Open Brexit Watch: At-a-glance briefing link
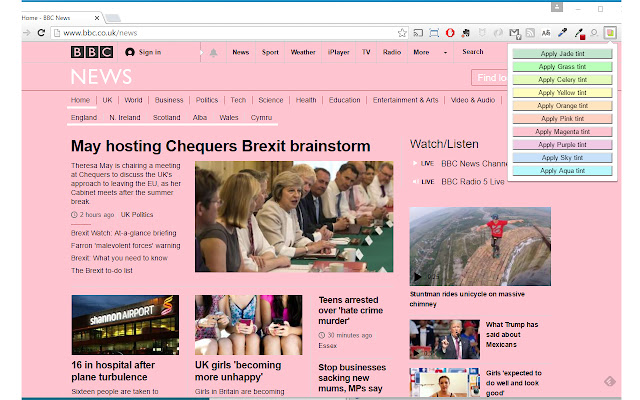640x400 pixels. 124,233
